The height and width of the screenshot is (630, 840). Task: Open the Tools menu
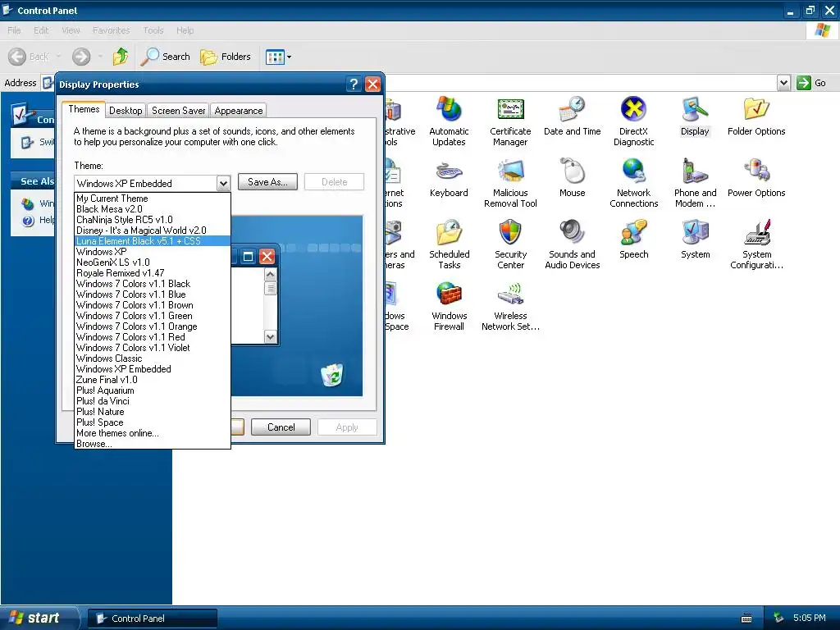(153, 30)
